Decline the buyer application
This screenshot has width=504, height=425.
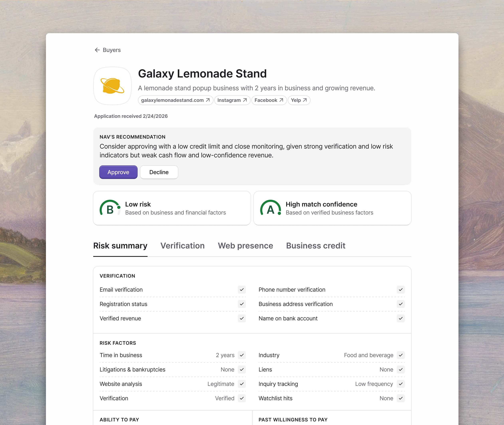click(x=159, y=172)
